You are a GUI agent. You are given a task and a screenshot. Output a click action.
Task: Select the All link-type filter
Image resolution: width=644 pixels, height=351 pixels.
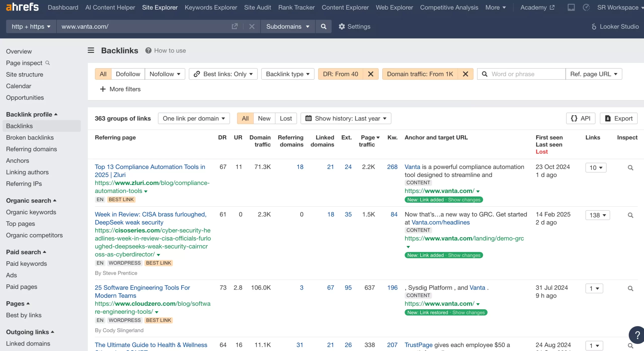pos(103,74)
